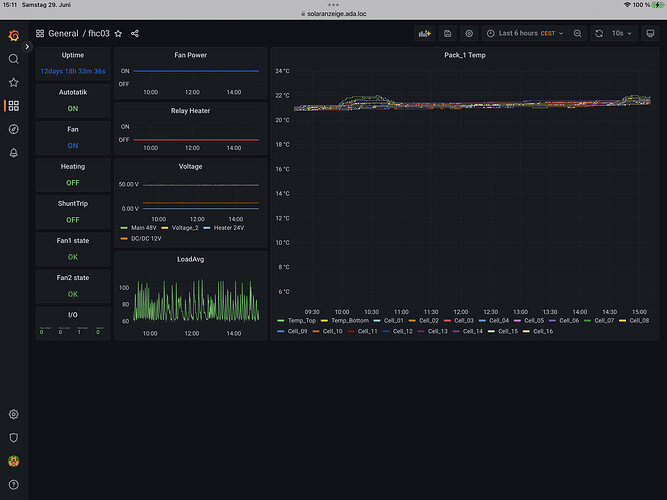
Task: Open the Configuration gear in sidebar
Action: click(x=14, y=414)
